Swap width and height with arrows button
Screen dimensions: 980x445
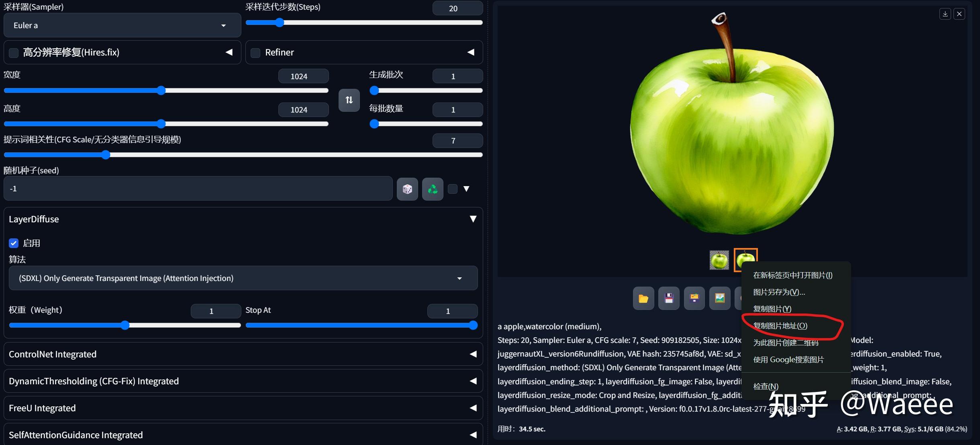point(349,100)
